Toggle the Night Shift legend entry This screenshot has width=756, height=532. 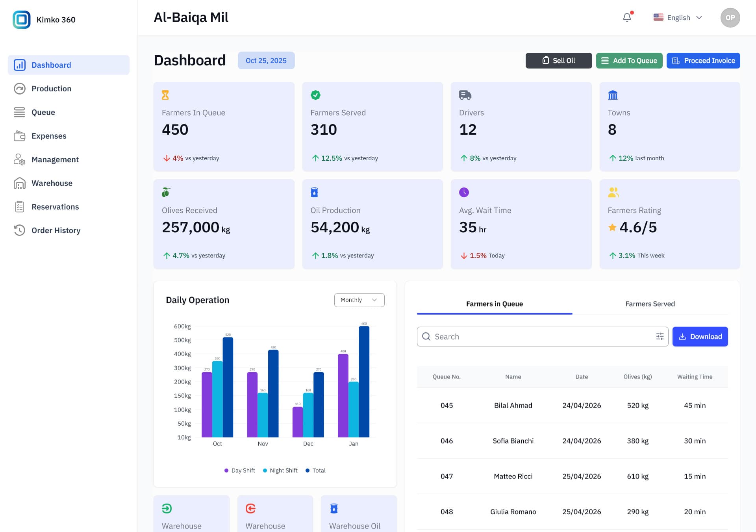(x=280, y=470)
